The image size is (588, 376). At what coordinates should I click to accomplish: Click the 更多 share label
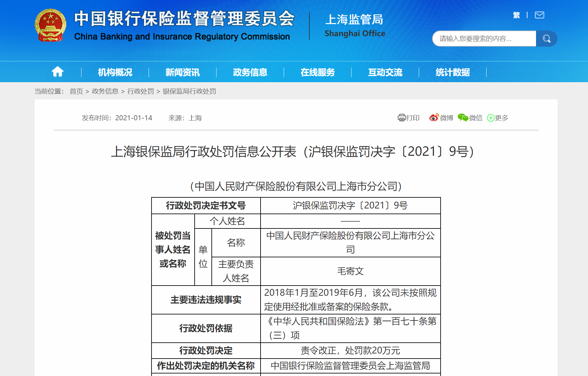coord(502,118)
